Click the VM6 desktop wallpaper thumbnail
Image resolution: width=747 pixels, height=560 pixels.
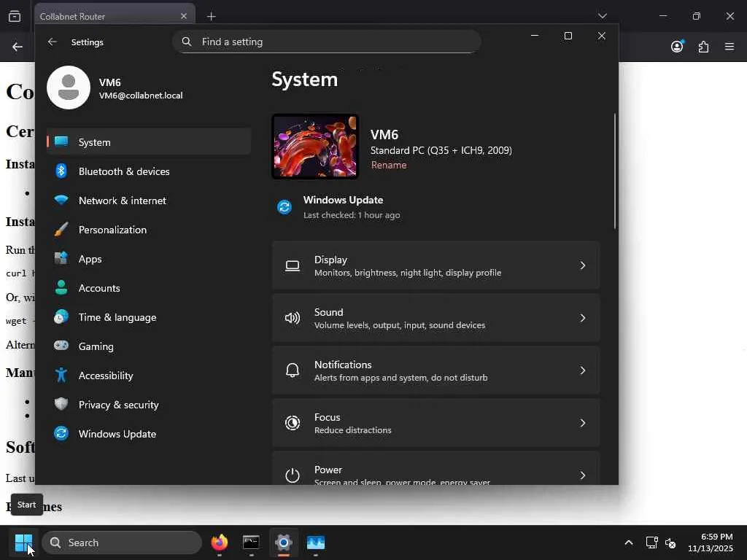(x=315, y=147)
